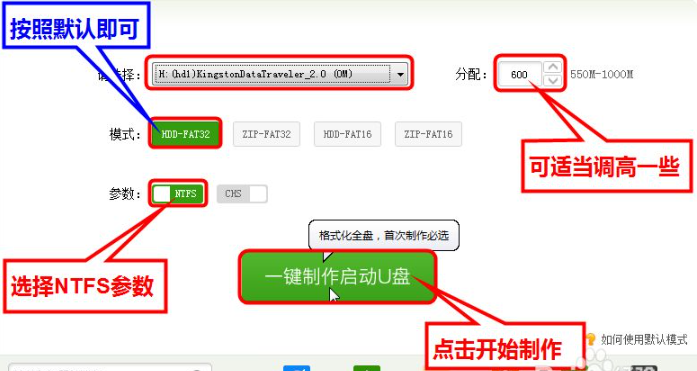Viewport: 697px width, 371px height.
Task: Click the 模式 label
Action: tap(125, 134)
